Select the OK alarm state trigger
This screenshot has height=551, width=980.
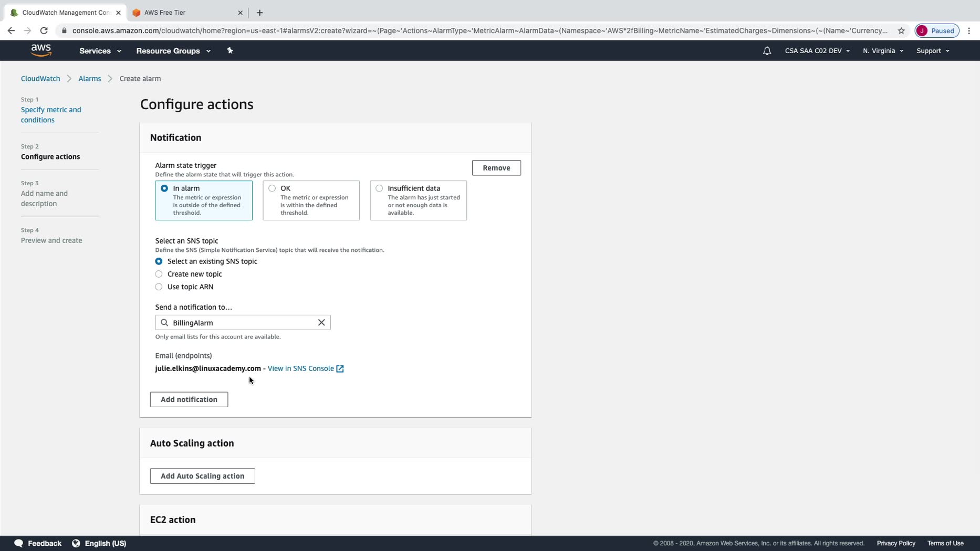(x=311, y=200)
